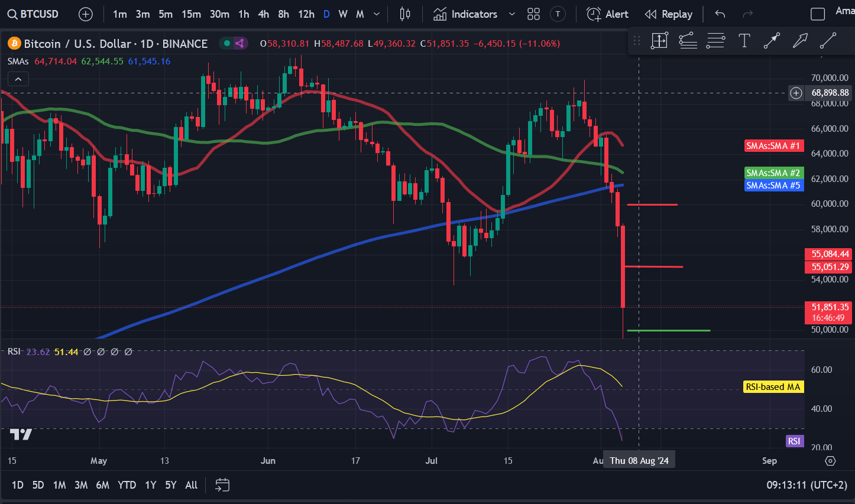Viewport: 855px width, 504px height.
Task: Select the 5m interval
Action: coord(166,14)
